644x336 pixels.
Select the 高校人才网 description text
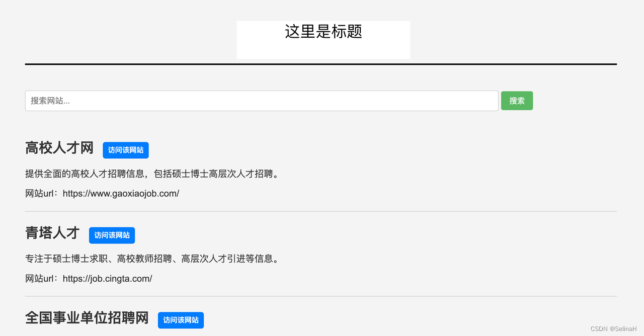[x=151, y=174]
